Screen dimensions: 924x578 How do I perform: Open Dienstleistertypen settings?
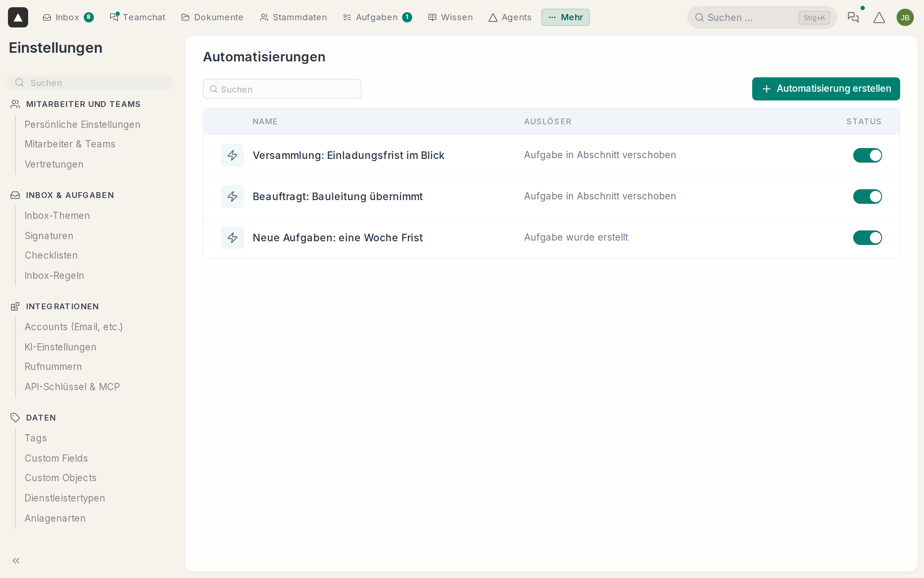tap(65, 498)
